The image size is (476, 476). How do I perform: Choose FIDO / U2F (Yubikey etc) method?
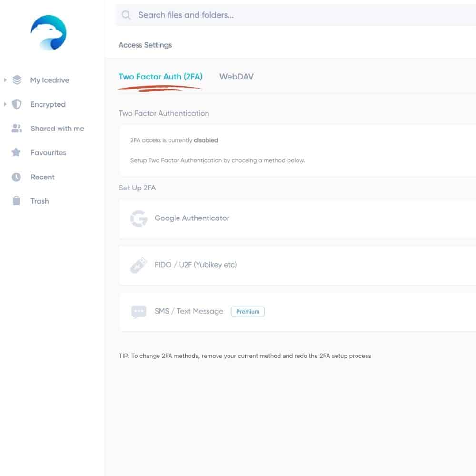(297, 265)
